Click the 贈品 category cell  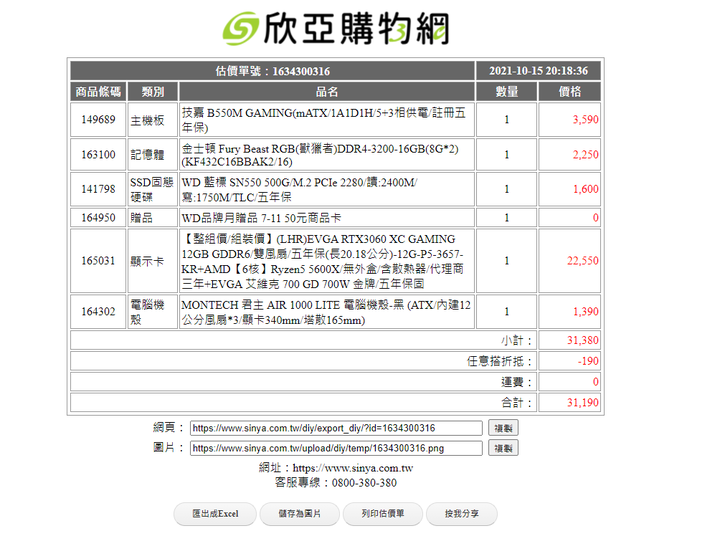152,218
